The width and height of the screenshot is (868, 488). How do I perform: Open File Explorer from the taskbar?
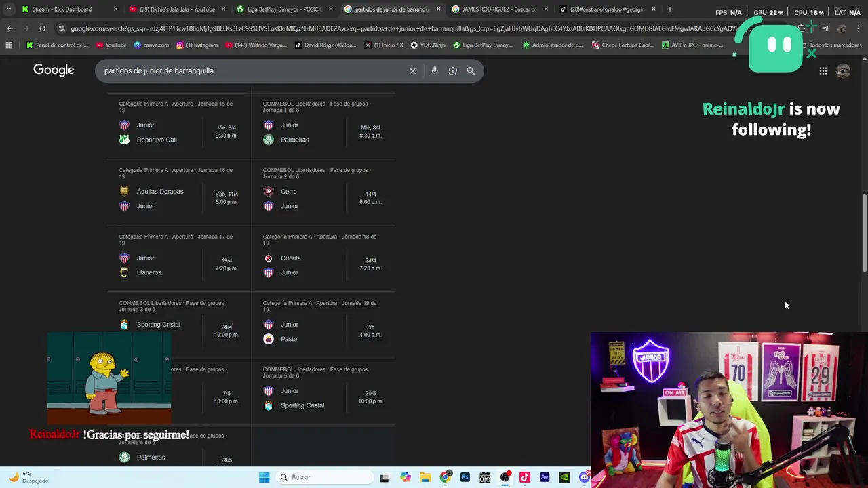tap(425, 477)
